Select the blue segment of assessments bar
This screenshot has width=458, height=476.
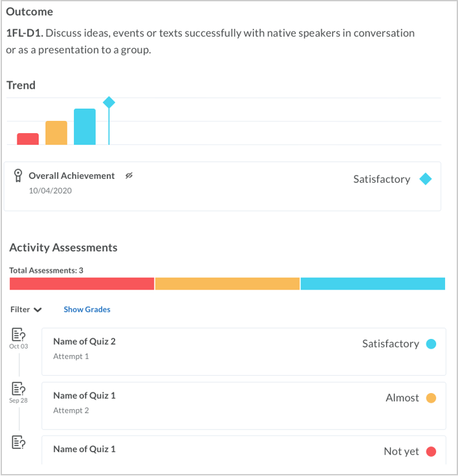[372, 284]
